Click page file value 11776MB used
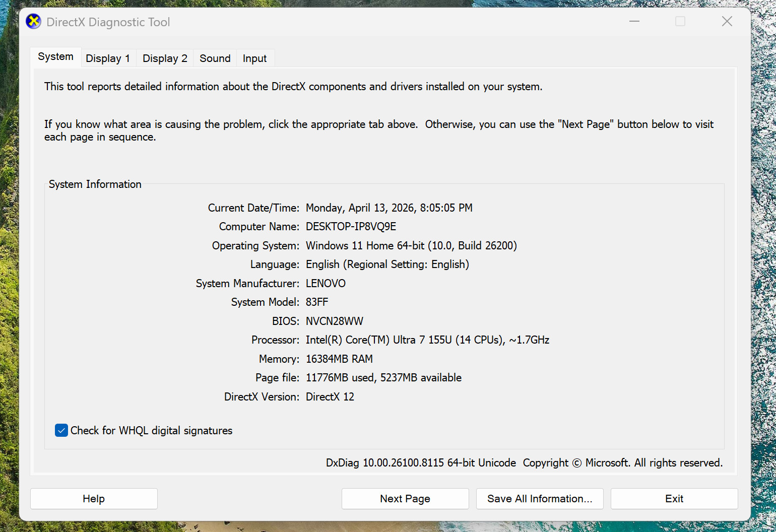Image resolution: width=776 pixels, height=532 pixels. pos(383,378)
